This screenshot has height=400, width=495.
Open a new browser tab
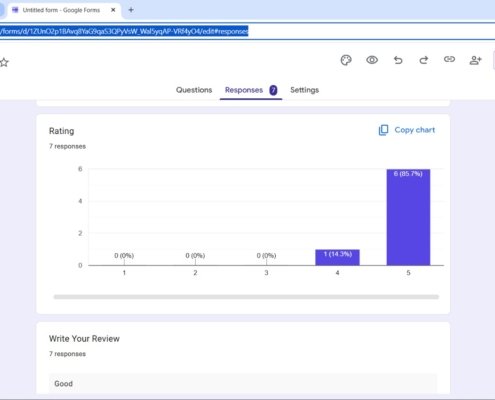click(131, 10)
